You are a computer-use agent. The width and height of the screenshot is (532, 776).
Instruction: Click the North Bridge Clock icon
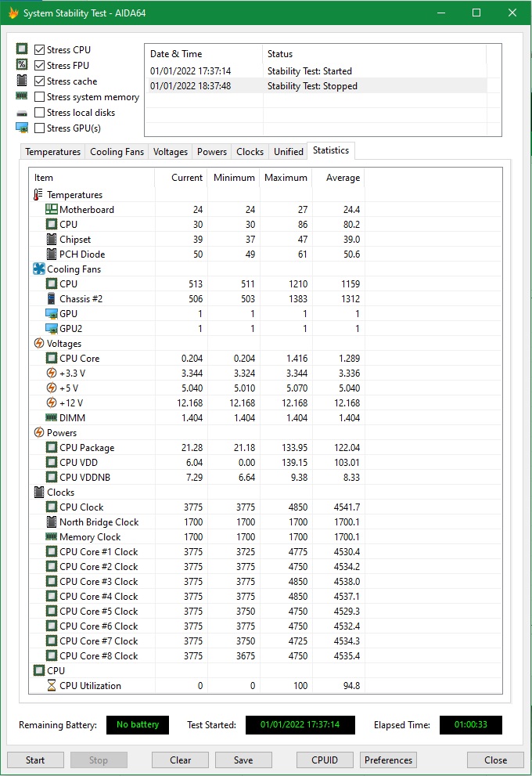52,522
